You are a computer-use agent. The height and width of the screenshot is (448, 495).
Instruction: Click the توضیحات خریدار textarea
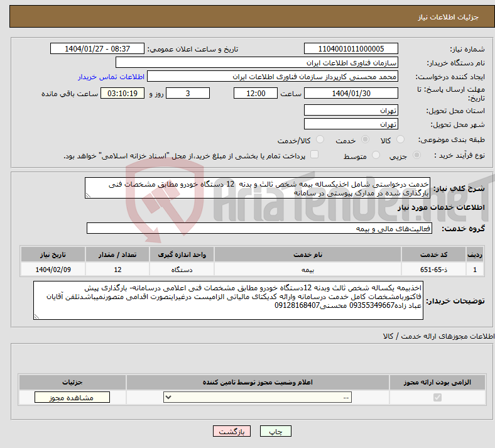pyautogui.click(x=228, y=300)
